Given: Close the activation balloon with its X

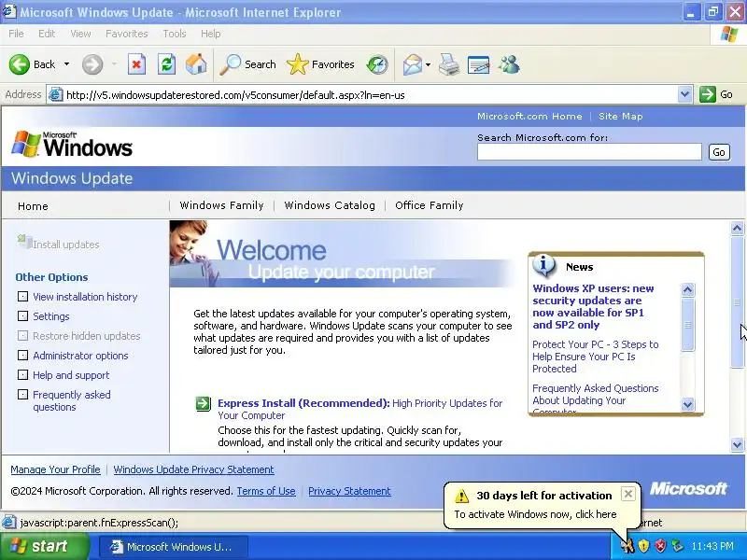Looking at the screenshot, I should tap(628, 495).
